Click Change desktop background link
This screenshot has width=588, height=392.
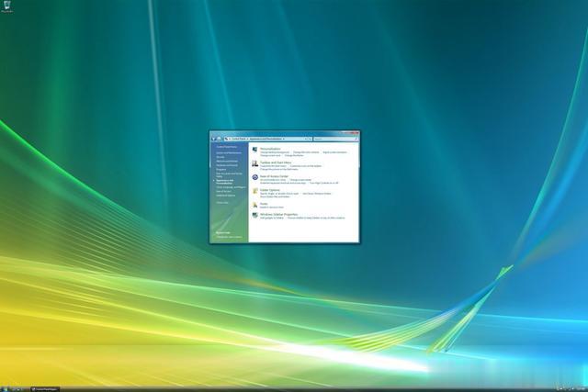[275, 152]
